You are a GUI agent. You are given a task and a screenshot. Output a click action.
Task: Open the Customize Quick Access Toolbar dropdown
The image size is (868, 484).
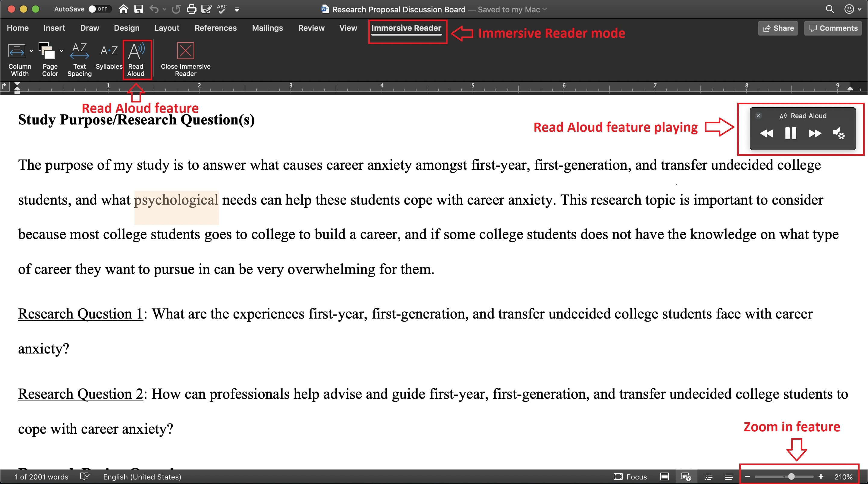237,9
